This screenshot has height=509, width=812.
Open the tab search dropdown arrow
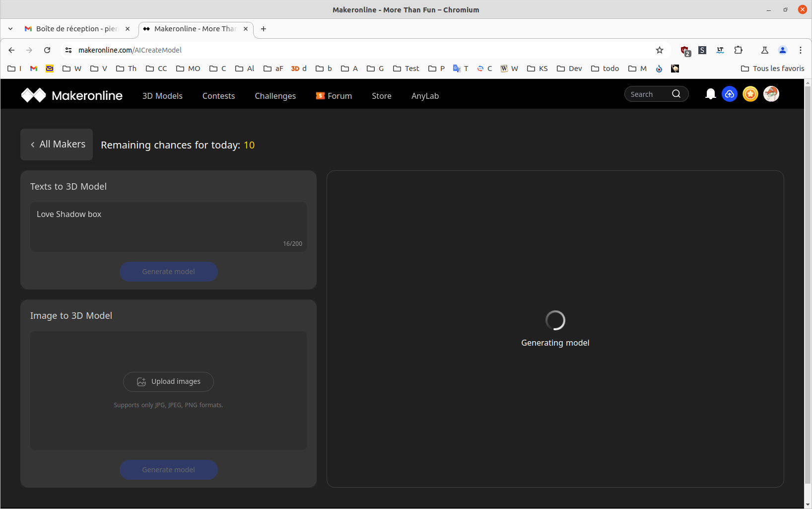(10, 29)
